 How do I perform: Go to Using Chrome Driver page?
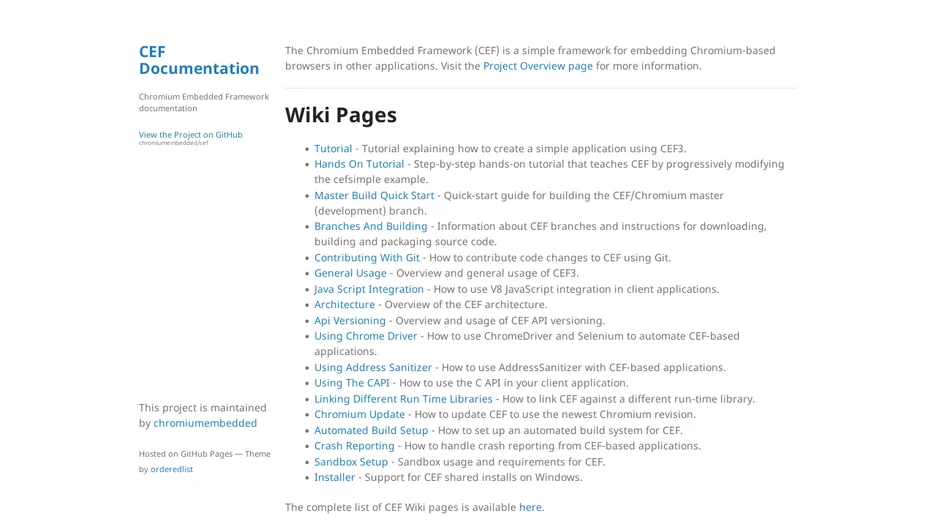(366, 337)
